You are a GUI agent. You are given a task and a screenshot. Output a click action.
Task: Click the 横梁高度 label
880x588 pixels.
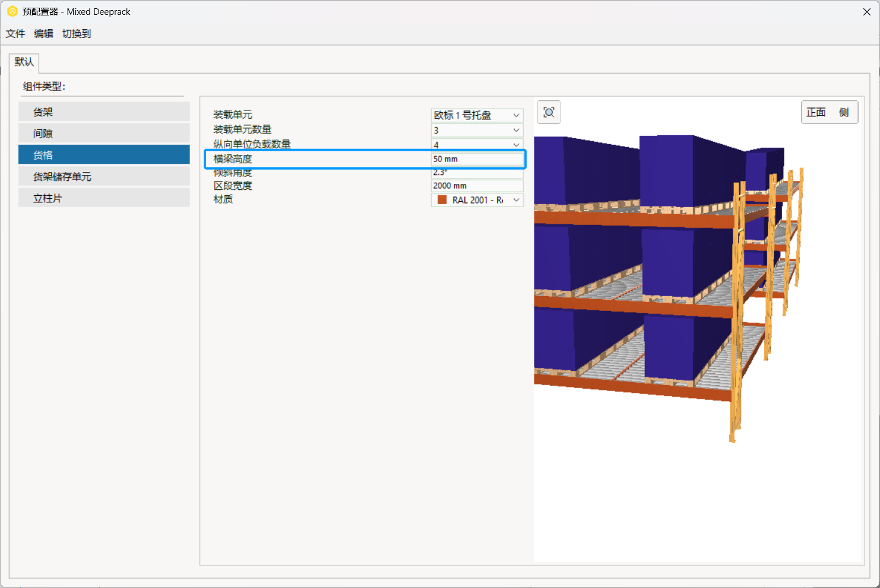(233, 159)
